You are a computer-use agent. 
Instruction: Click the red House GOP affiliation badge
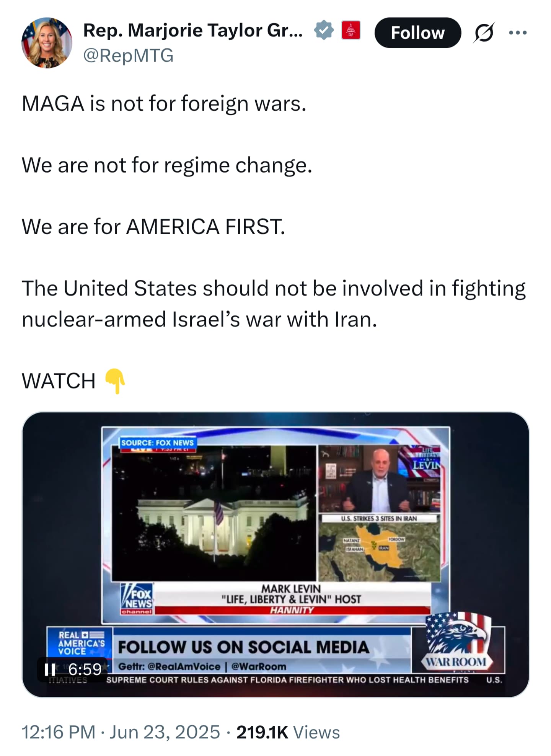tap(350, 31)
